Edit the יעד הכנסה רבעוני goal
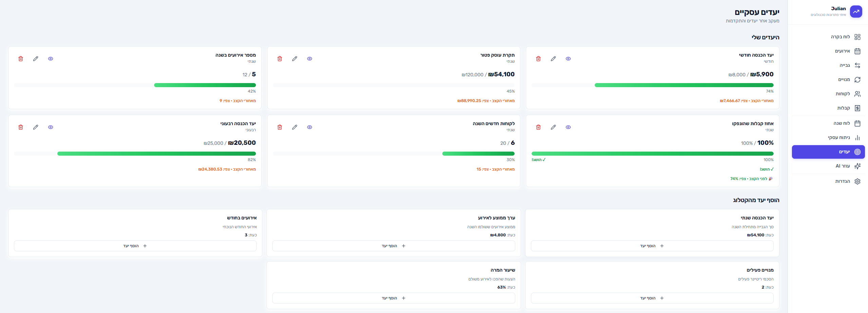The height and width of the screenshot is (313, 868). (36, 127)
